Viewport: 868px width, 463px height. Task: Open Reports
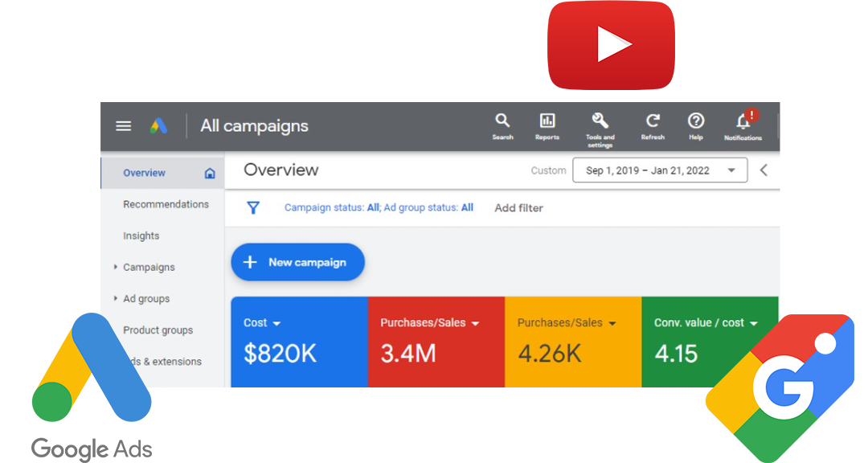click(547, 127)
